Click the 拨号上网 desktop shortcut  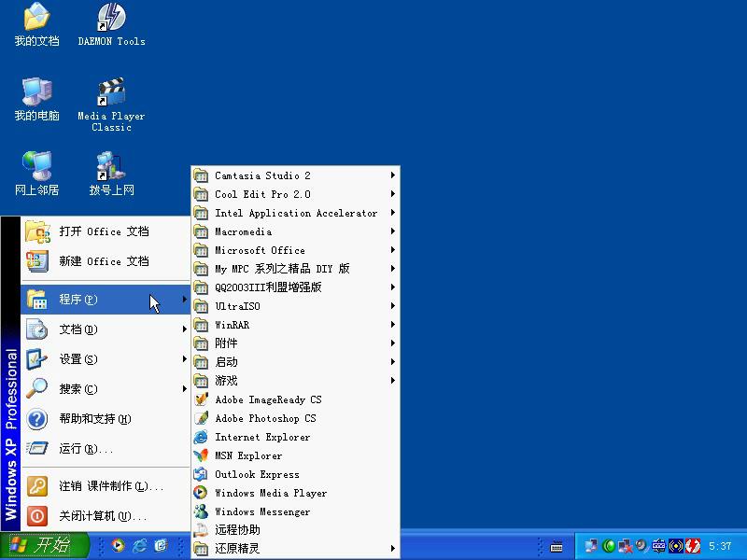click(x=111, y=174)
